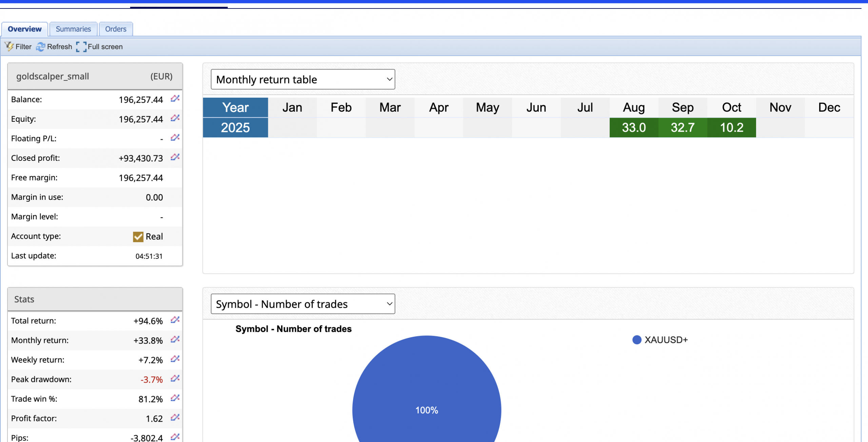Click chart icon beside Total return
The height and width of the screenshot is (442, 868).
[x=175, y=320]
